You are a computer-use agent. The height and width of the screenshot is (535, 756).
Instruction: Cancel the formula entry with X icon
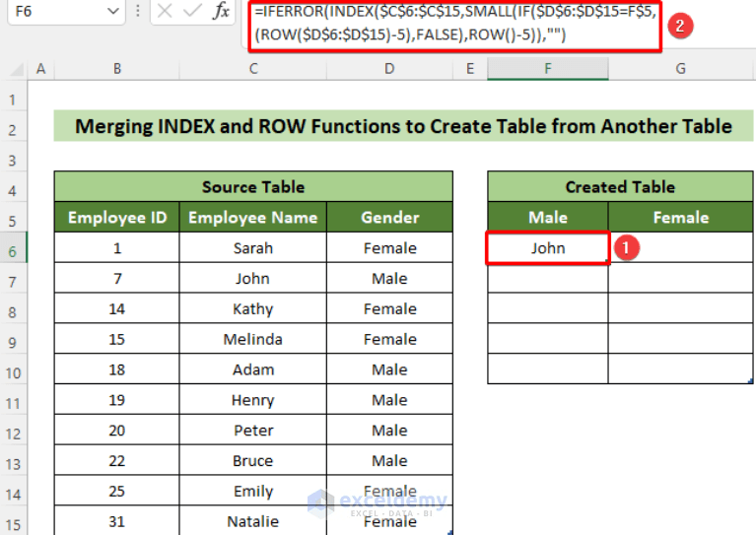click(x=165, y=11)
